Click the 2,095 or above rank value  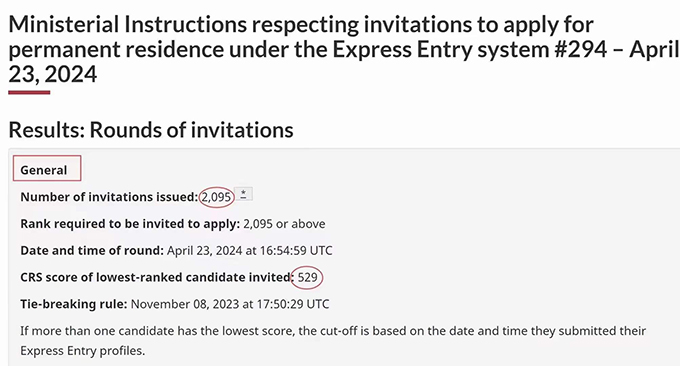[x=284, y=224]
